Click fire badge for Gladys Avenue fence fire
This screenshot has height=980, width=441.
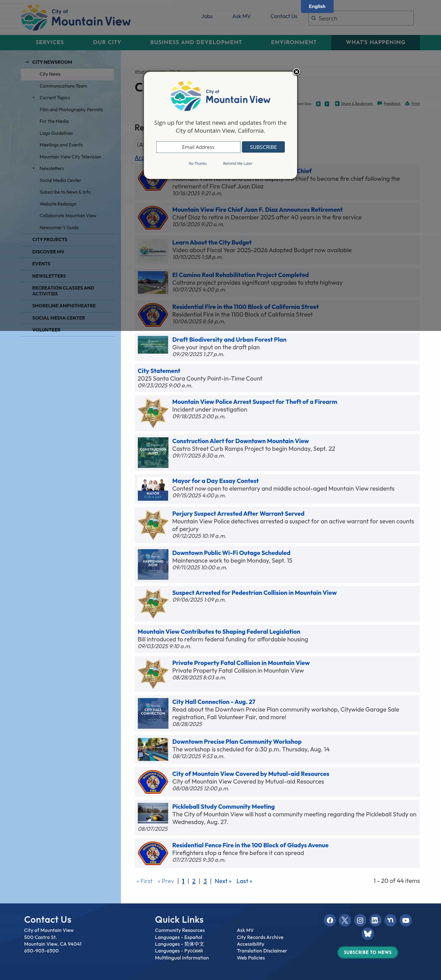click(153, 853)
